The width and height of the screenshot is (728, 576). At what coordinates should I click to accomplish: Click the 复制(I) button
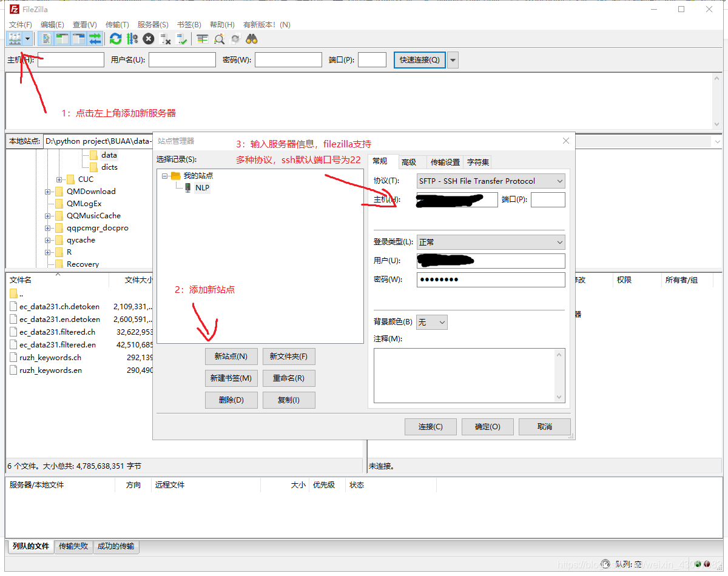click(x=289, y=400)
